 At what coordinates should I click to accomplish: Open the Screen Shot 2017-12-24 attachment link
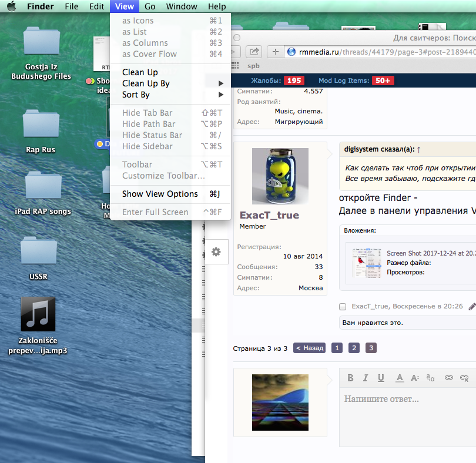click(x=431, y=253)
